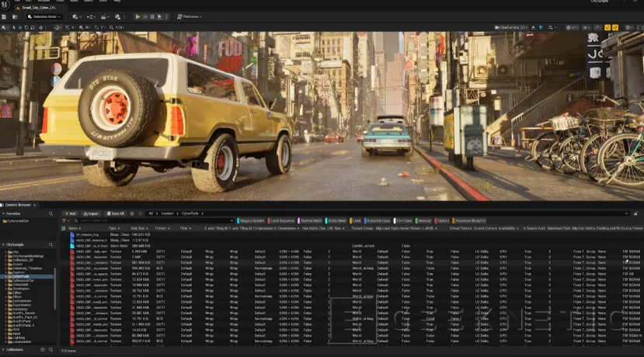Sort by the Disk Size column header

click(x=138, y=229)
